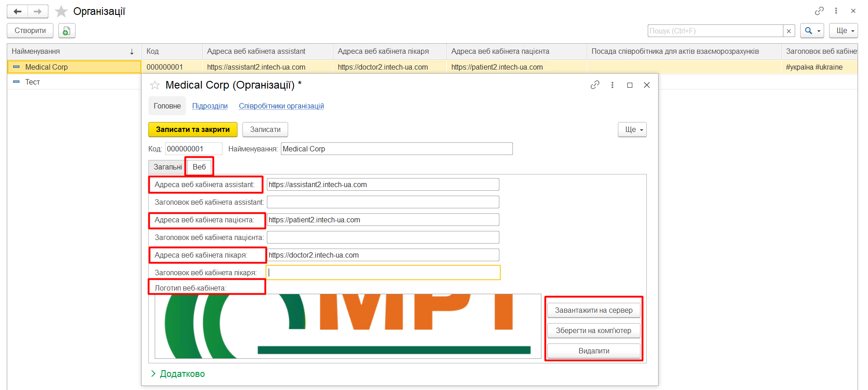
Task: Add Організації page to favorites star
Action: (61, 11)
